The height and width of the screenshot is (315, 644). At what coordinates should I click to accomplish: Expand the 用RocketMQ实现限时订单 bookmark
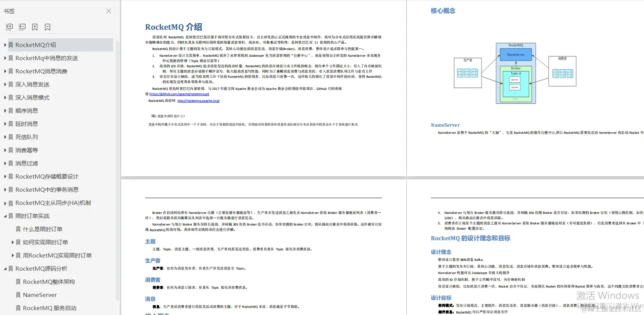(13, 255)
